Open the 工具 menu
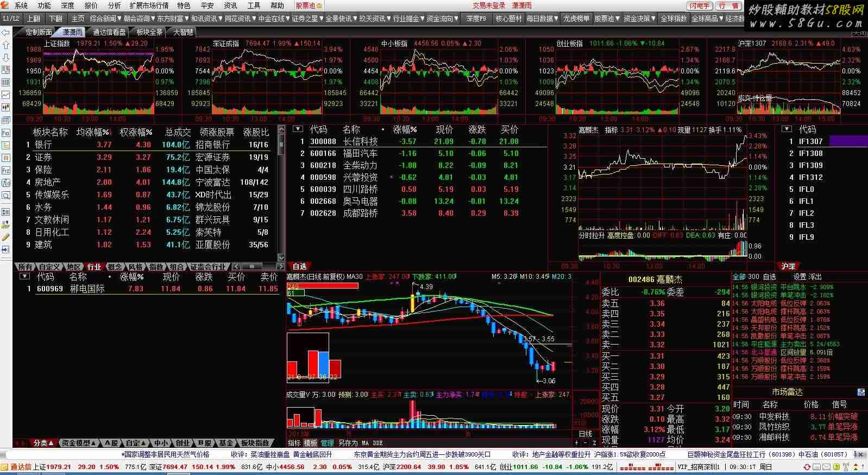The height and width of the screenshot is (475, 868). pos(254,5)
